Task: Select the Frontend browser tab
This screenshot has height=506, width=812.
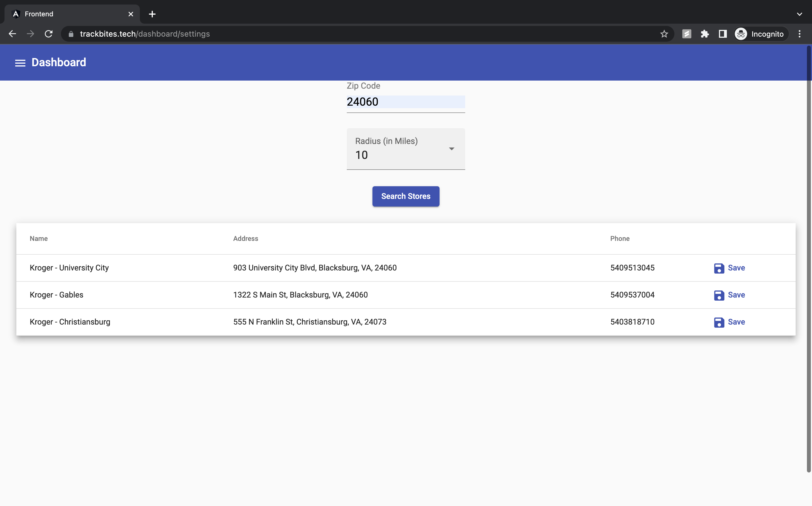Action: point(67,14)
